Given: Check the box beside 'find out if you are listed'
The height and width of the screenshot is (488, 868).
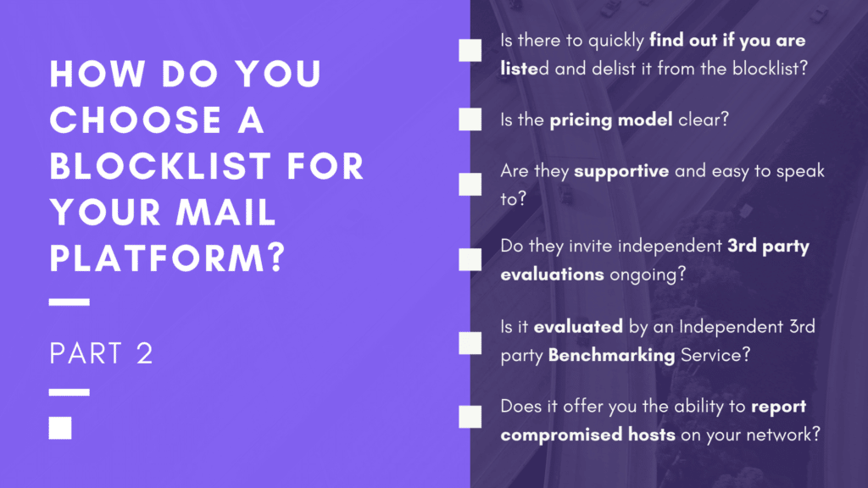Looking at the screenshot, I should coord(470,50).
